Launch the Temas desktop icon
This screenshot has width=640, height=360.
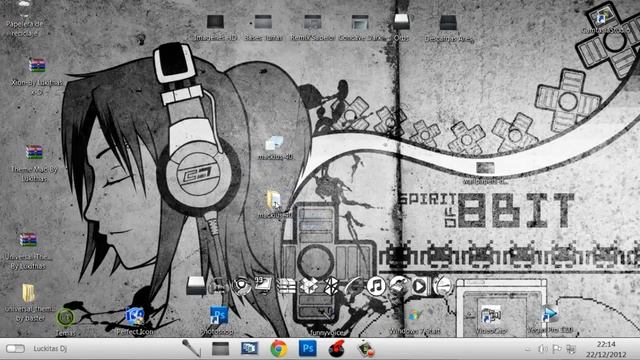click(x=65, y=318)
